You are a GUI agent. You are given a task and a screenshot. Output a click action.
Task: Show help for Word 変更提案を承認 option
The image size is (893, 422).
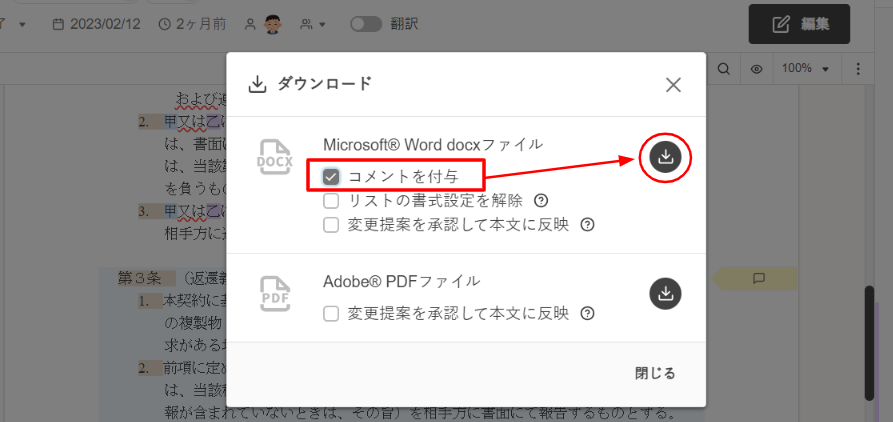tap(587, 225)
